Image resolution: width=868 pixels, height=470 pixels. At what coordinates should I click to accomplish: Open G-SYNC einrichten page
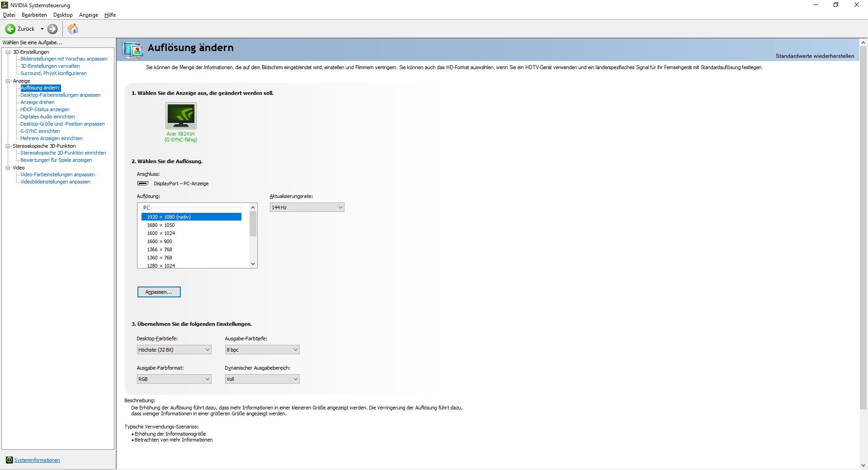tap(40, 131)
